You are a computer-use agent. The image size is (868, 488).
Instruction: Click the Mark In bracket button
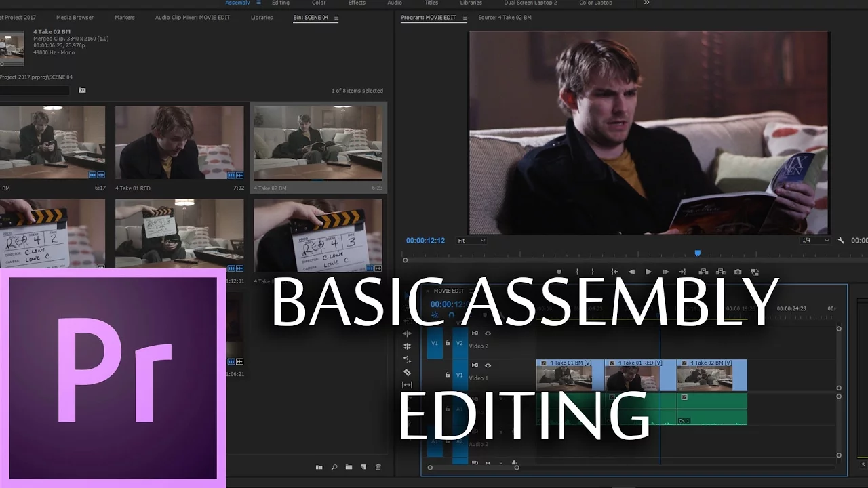coord(576,272)
